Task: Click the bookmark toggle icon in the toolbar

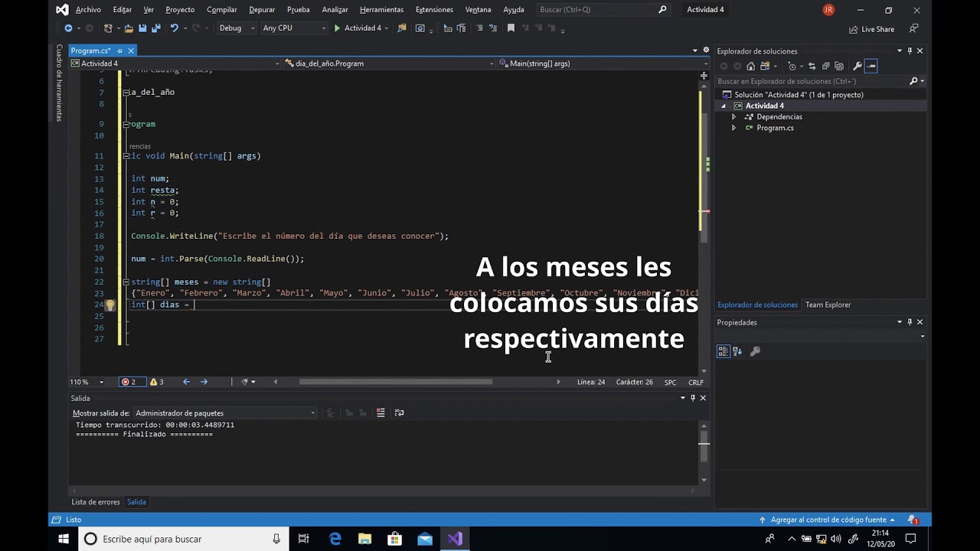Action: (x=511, y=28)
